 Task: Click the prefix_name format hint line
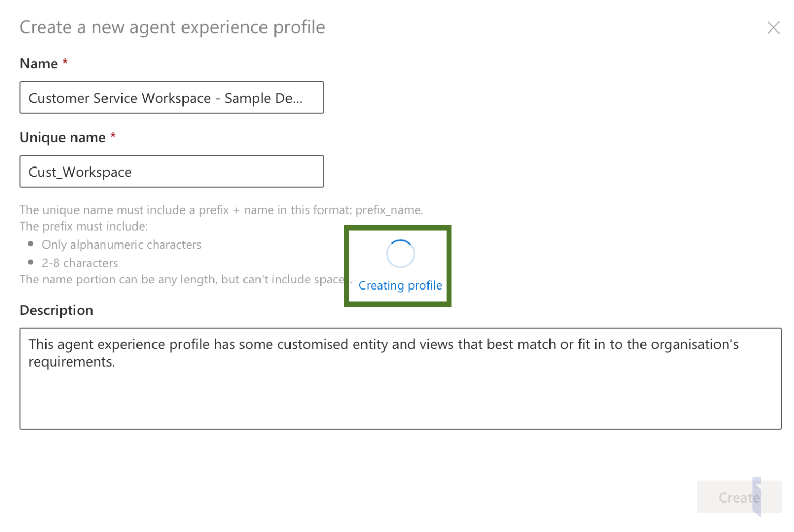(221, 210)
